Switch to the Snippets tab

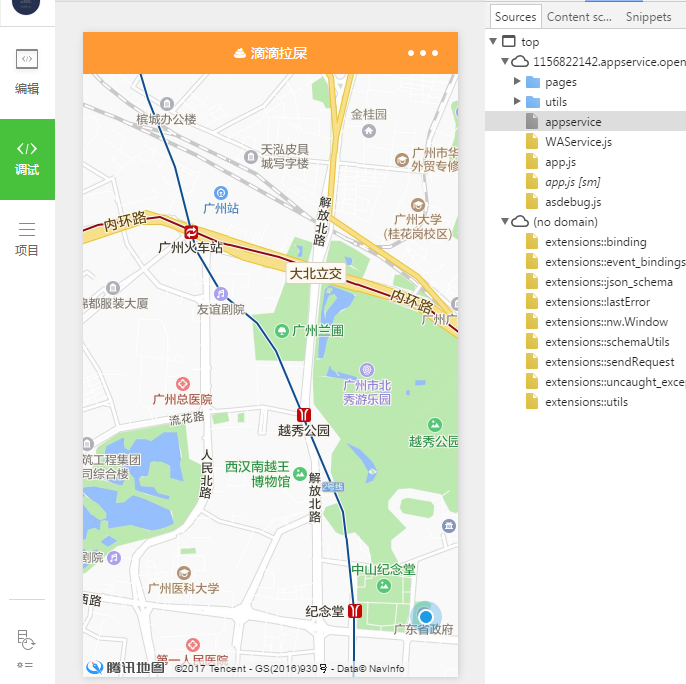648,17
